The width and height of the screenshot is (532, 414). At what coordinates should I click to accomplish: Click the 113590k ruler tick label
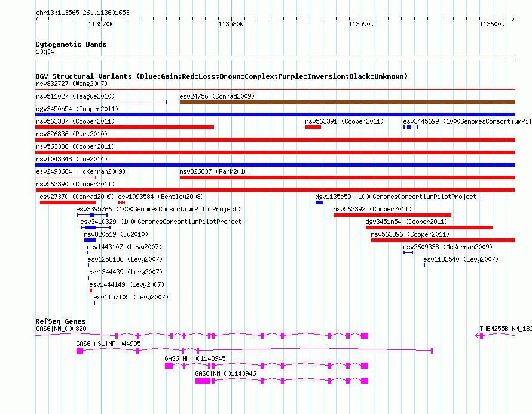[x=361, y=24]
